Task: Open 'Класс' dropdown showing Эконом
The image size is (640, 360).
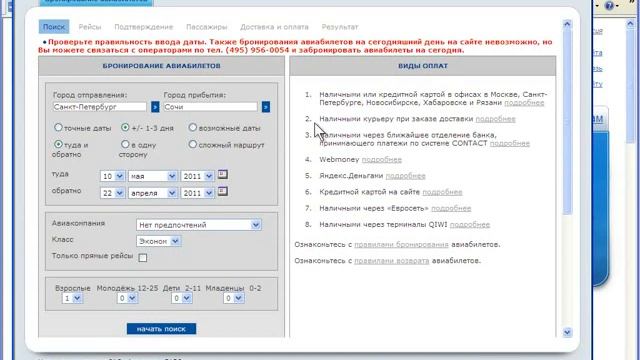Action: (158, 241)
